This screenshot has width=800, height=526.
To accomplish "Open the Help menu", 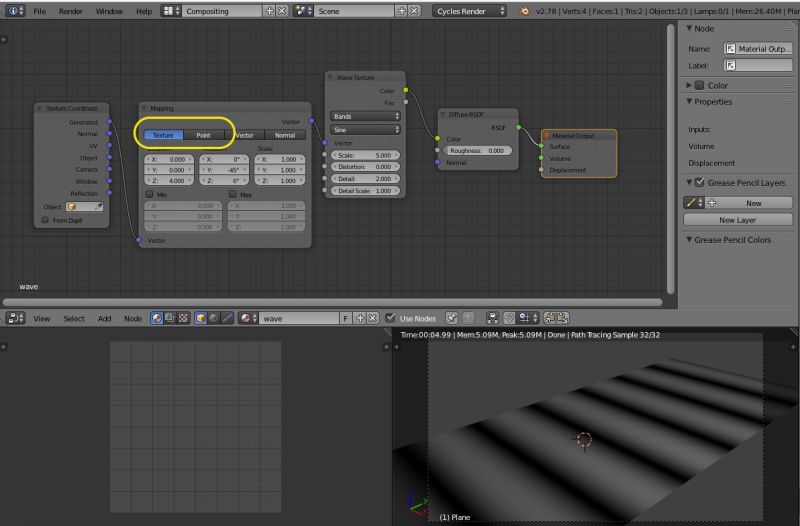I will [144, 11].
